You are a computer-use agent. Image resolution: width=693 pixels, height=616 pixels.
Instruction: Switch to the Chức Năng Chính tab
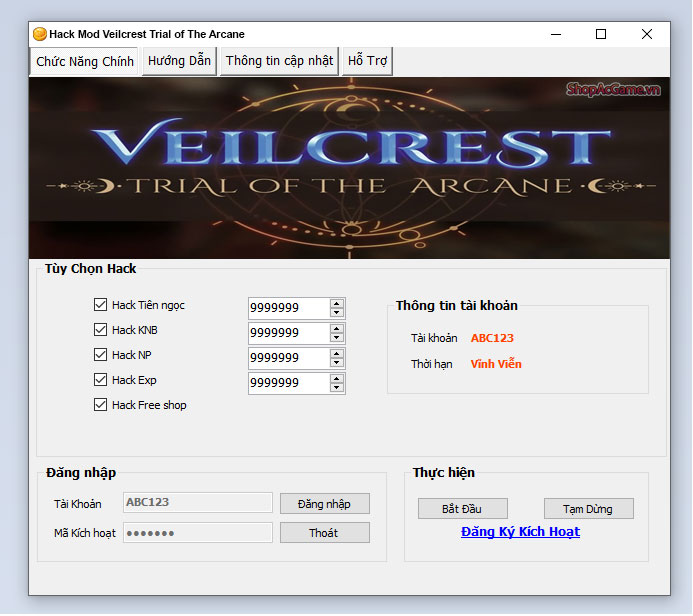tap(84, 61)
